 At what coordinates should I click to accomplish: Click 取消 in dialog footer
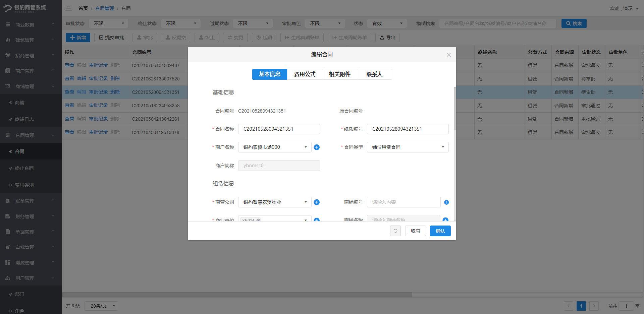(x=415, y=231)
